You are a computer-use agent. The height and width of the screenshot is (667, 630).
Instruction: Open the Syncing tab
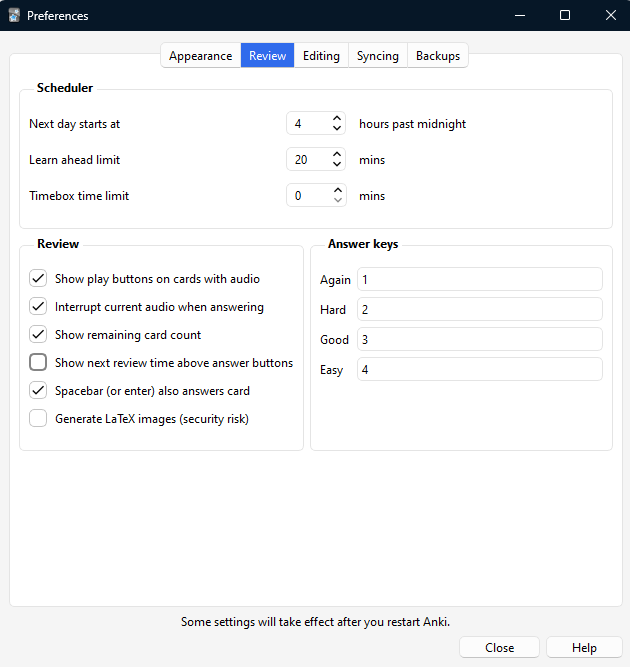point(377,56)
